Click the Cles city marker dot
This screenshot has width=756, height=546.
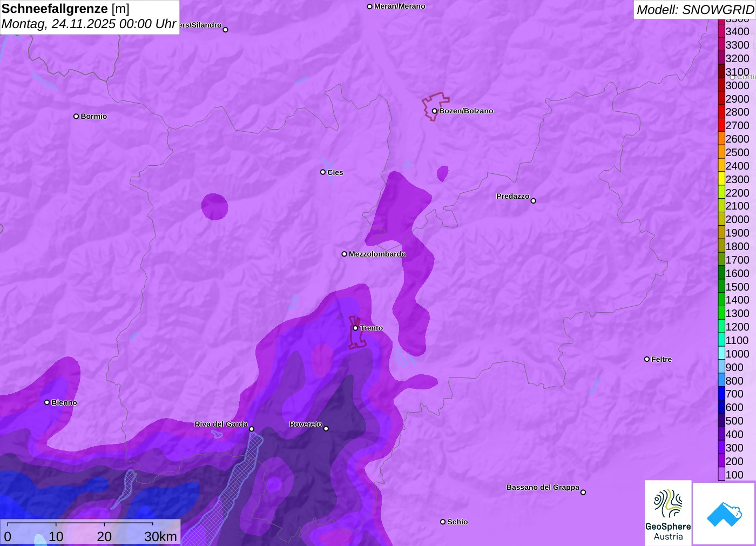(x=323, y=172)
